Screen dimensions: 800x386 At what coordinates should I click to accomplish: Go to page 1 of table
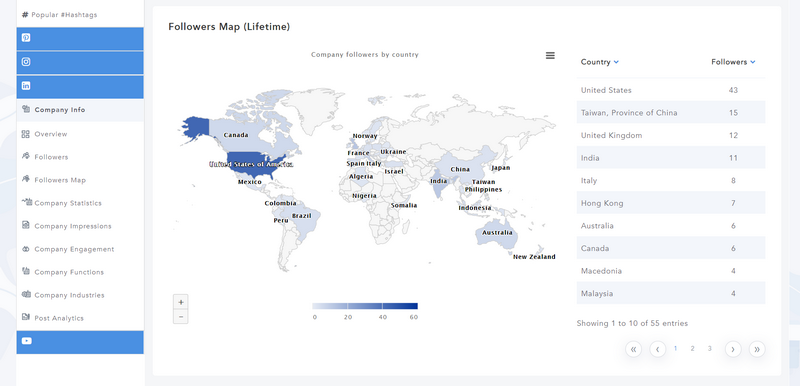[x=676, y=348]
